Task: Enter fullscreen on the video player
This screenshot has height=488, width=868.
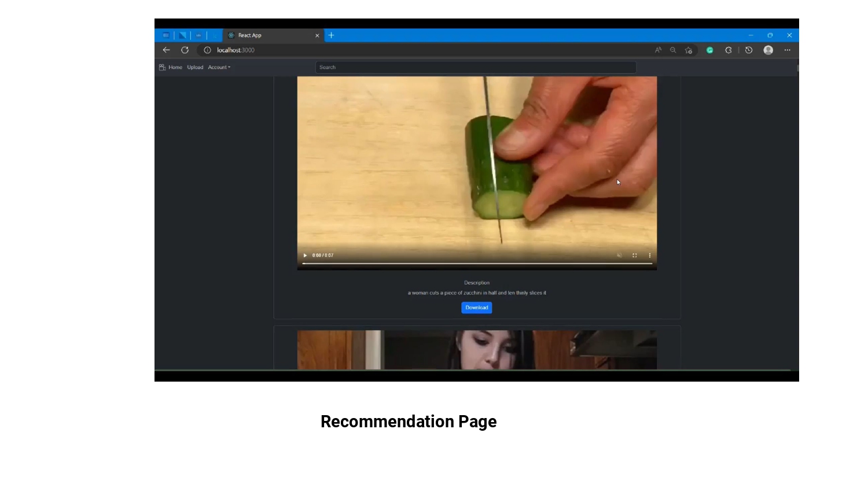Action: click(635, 255)
